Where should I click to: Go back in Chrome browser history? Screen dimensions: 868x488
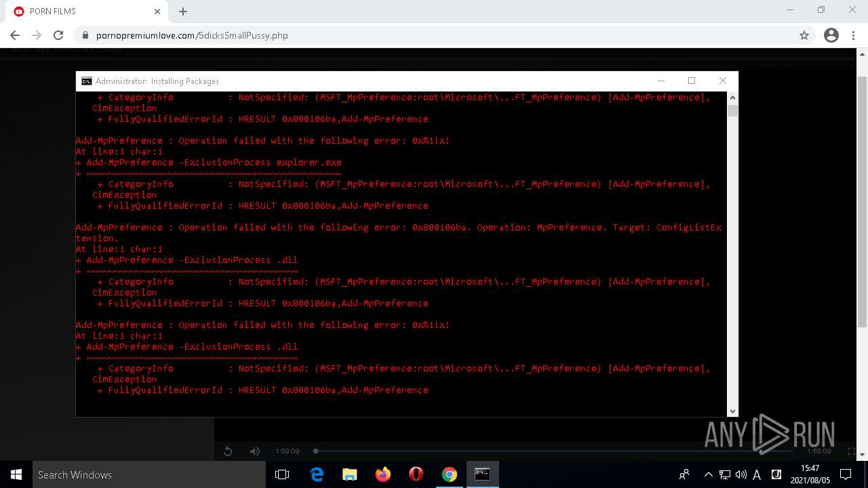(x=15, y=35)
